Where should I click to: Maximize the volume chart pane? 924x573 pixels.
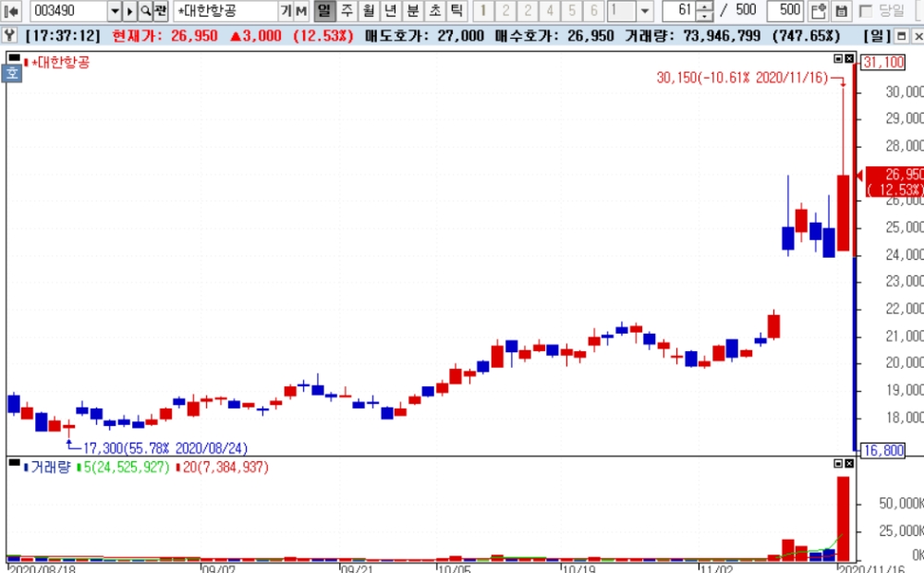tap(838, 464)
